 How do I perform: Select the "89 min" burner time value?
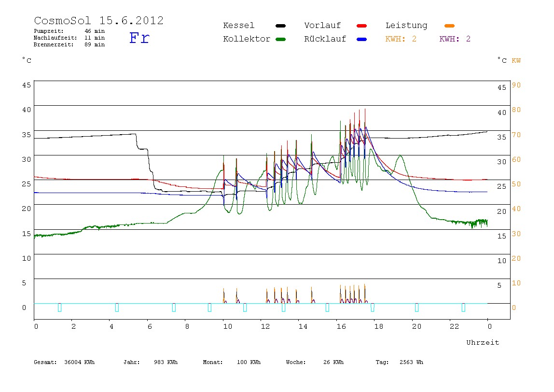(x=95, y=44)
